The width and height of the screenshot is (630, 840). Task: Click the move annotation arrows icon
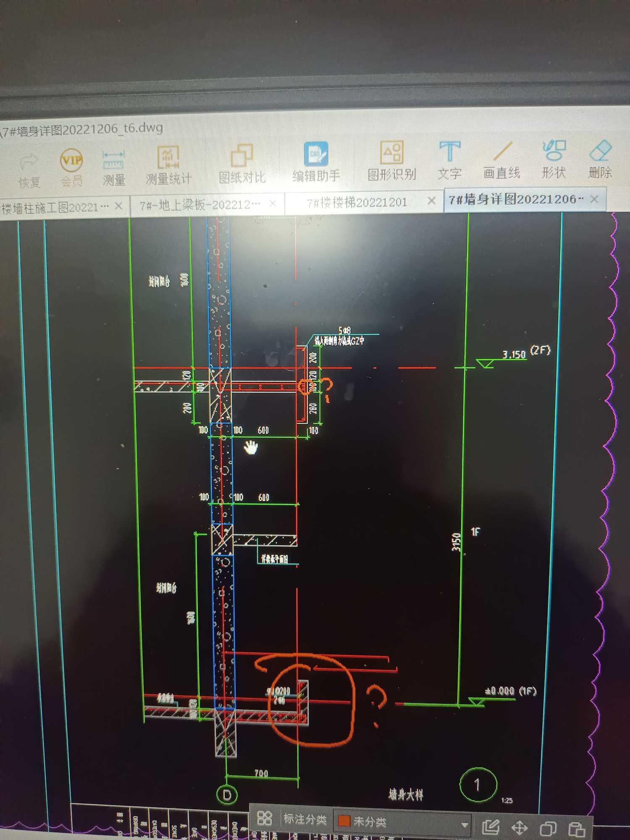coord(520,828)
